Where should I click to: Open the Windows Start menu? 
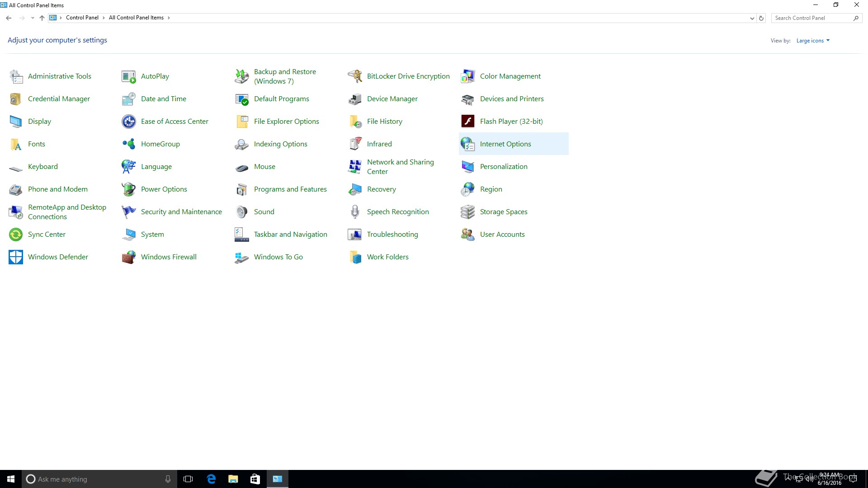click(x=11, y=479)
